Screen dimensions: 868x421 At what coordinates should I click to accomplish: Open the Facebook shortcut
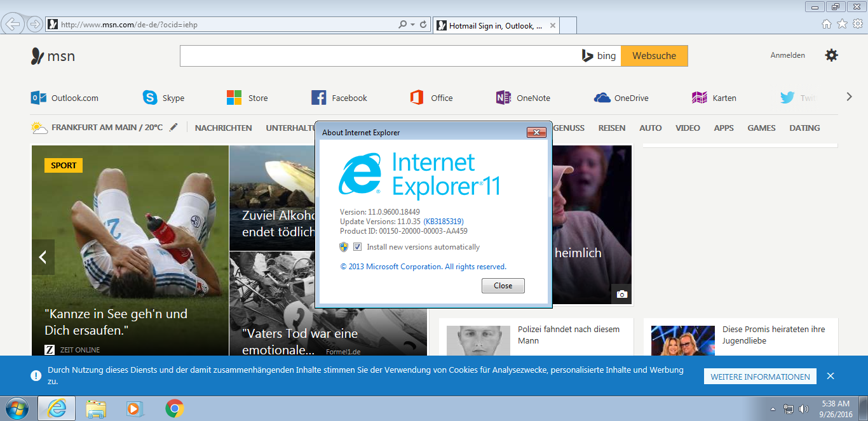pyautogui.click(x=339, y=98)
